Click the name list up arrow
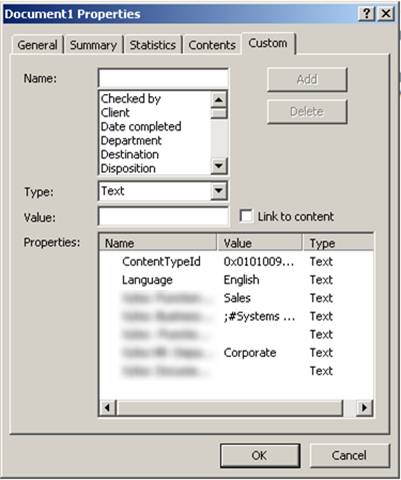Screen dimensions: 401x480 pos(219,99)
